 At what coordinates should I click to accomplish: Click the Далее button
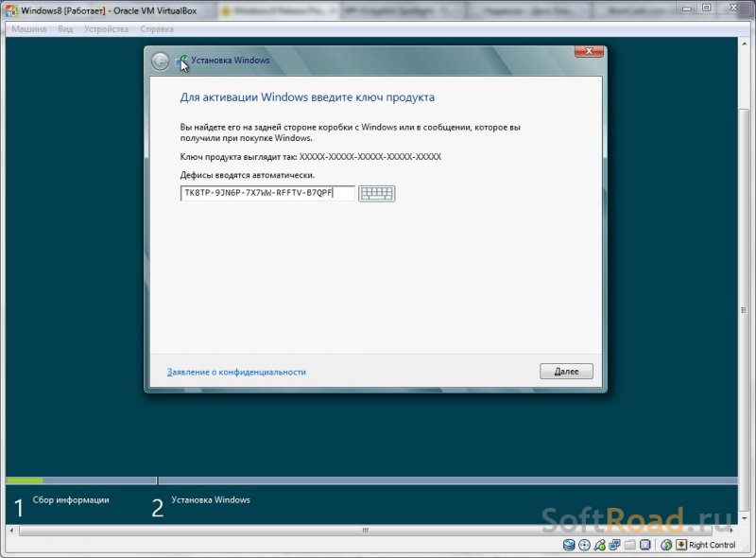[566, 371]
